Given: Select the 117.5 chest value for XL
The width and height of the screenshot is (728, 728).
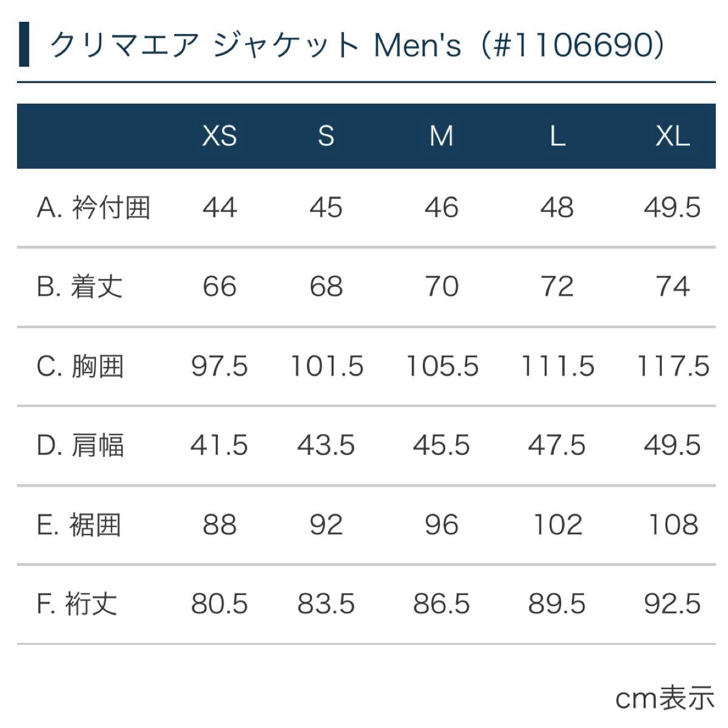Looking at the screenshot, I should [672, 366].
